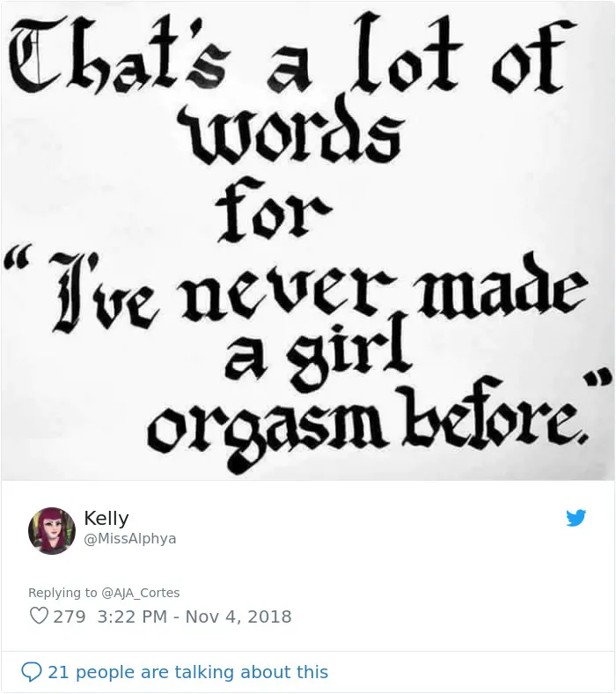This screenshot has height=694, width=616.
Task: Click the Twitter bird logo icon
Action: (576, 518)
